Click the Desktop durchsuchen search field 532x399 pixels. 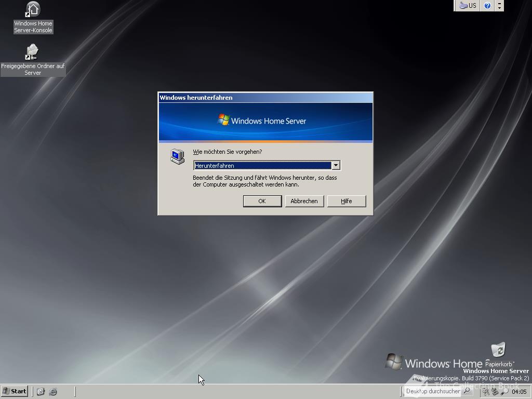click(x=433, y=391)
